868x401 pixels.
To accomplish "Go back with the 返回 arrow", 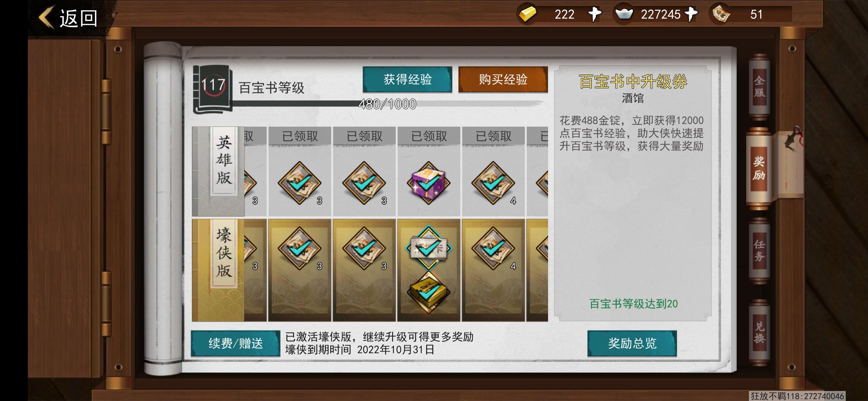I will click(68, 18).
